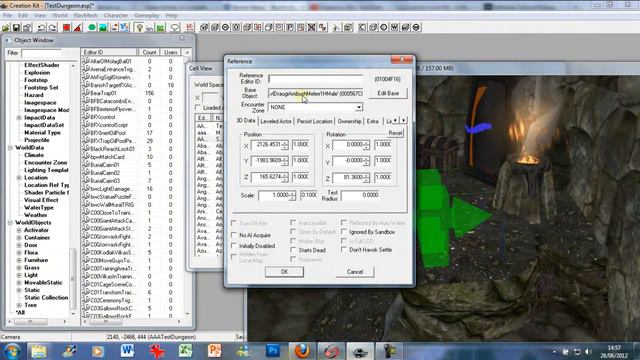Click the landscape picture toolbar icon
Viewport: 640px width, 360px height.
pos(103,27)
